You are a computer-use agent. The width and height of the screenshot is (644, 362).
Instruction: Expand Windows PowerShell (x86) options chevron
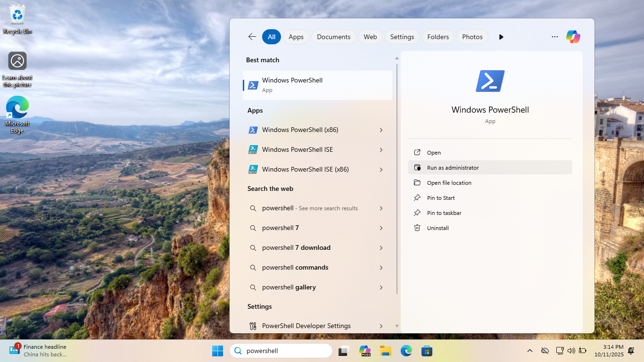[381, 130]
